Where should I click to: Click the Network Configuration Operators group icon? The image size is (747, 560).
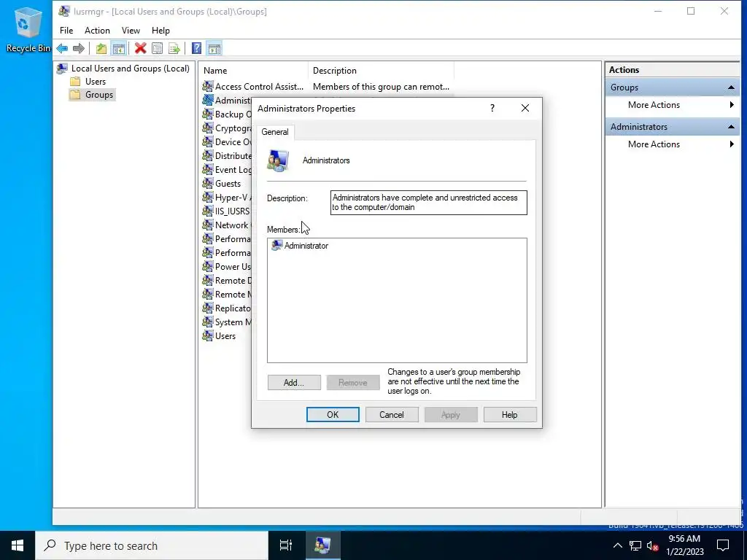tap(208, 225)
